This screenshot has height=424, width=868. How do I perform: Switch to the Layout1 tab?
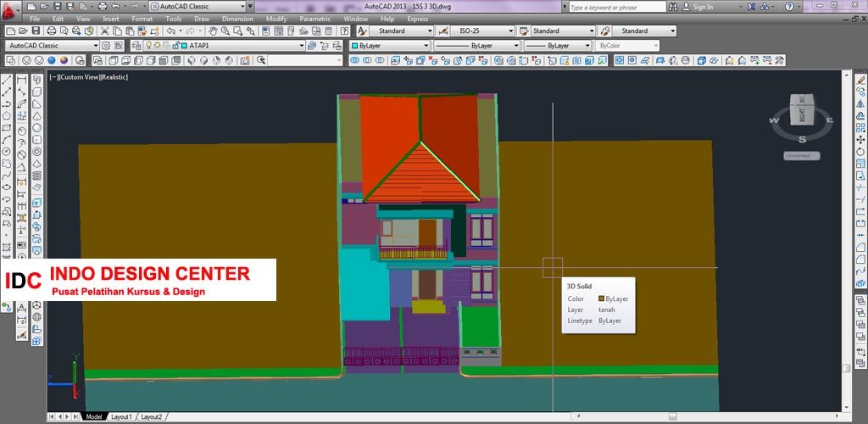pyautogui.click(x=121, y=416)
